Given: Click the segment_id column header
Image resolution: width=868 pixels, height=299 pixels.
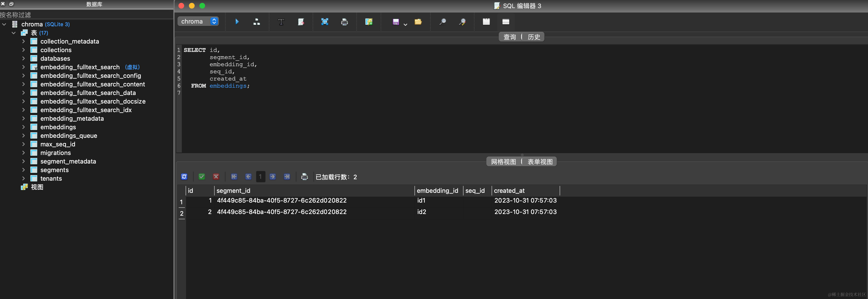Looking at the screenshot, I should coord(233,191).
